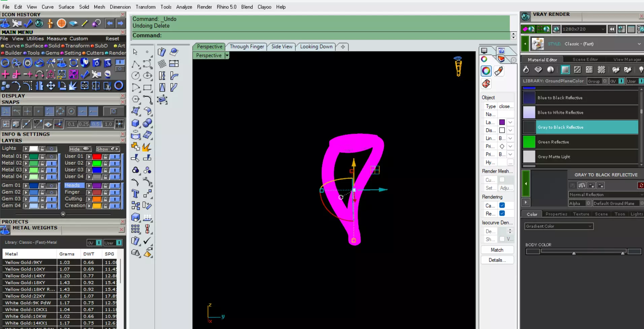Toggle the second Rendering checkbox (Re...)

point(502,213)
